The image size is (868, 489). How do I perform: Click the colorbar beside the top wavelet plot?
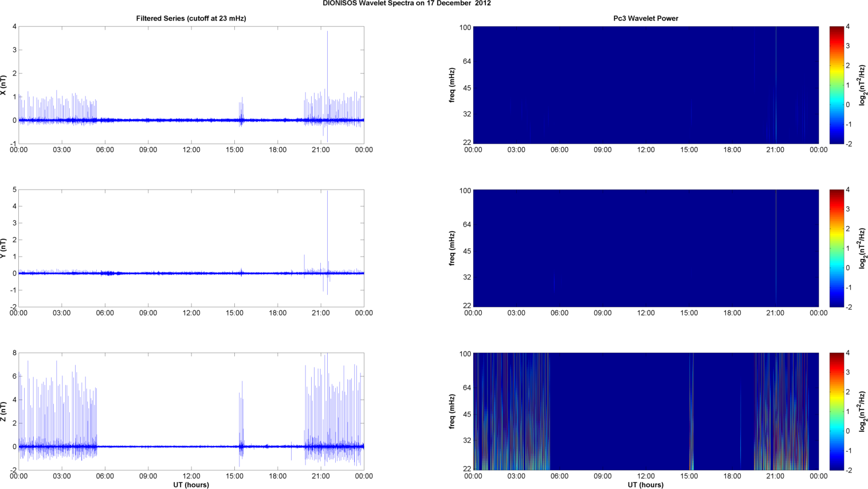pyautogui.click(x=836, y=85)
